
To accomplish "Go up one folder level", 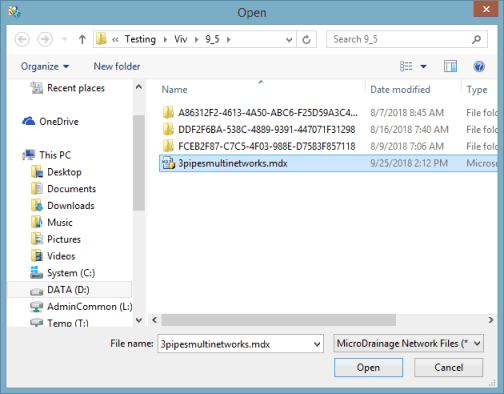I will tap(82, 39).
